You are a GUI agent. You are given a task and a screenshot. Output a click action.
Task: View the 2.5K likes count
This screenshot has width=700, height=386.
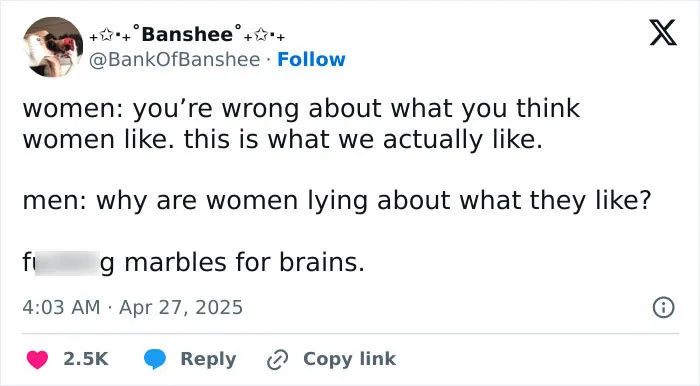(86, 359)
